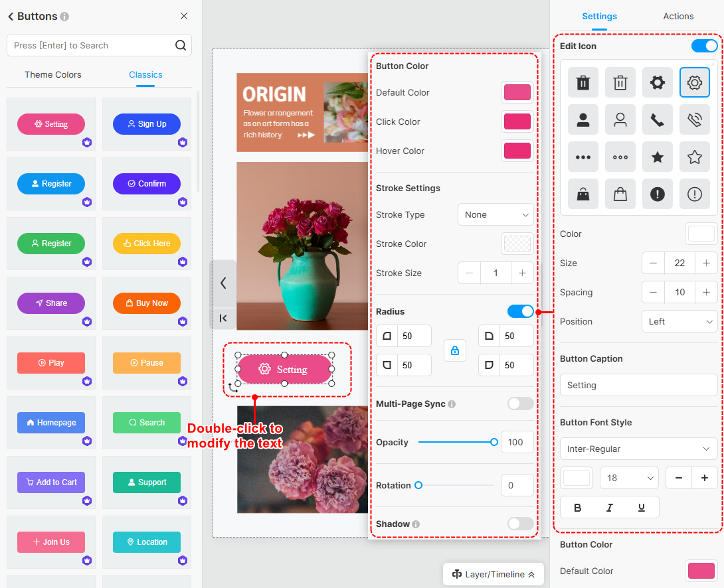Go back from Buttons panel
724x588 pixels.
point(11,17)
